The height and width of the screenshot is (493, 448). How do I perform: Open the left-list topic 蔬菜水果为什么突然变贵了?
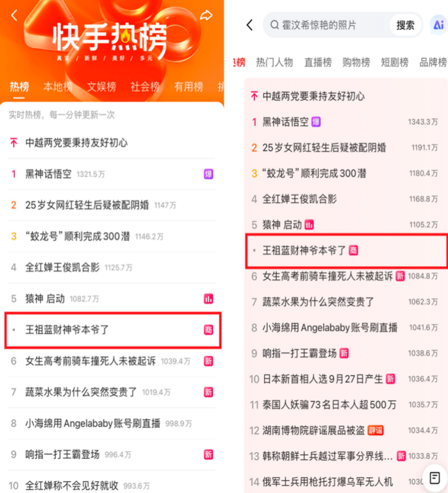click(x=81, y=392)
